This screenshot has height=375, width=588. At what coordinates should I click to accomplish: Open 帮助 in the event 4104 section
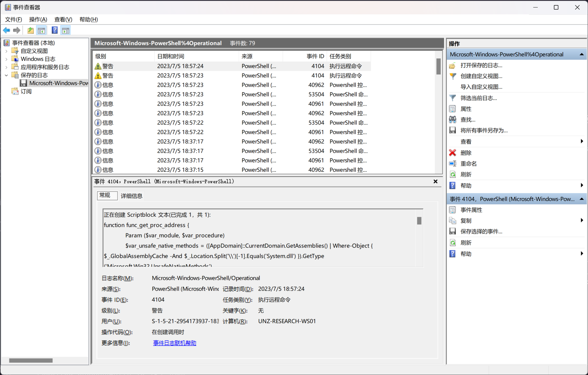click(x=466, y=254)
